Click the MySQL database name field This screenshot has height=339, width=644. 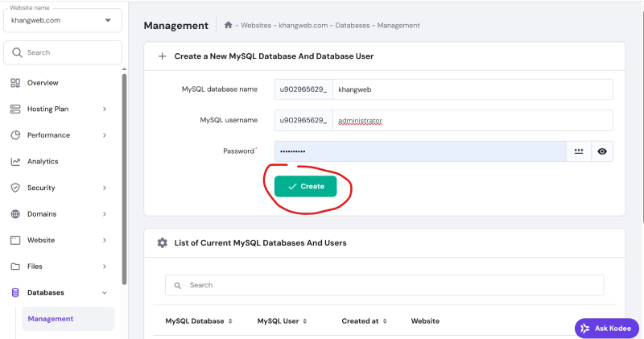coord(473,89)
